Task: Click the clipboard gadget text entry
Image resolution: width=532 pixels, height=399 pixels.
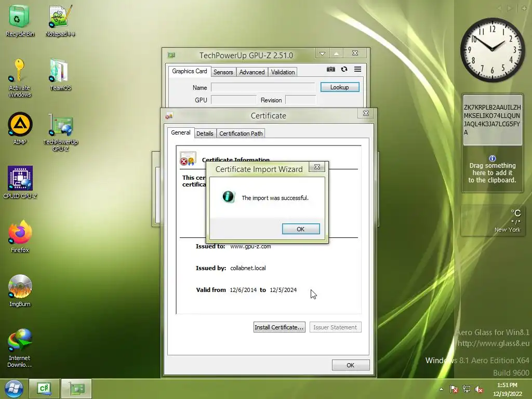Action: tap(493, 120)
